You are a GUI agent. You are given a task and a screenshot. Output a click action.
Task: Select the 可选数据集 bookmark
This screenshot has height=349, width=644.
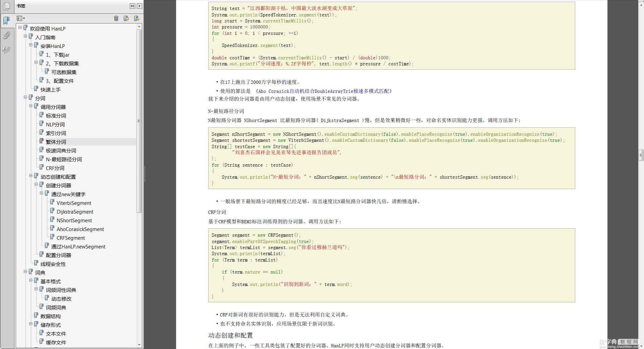coord(64,72)
